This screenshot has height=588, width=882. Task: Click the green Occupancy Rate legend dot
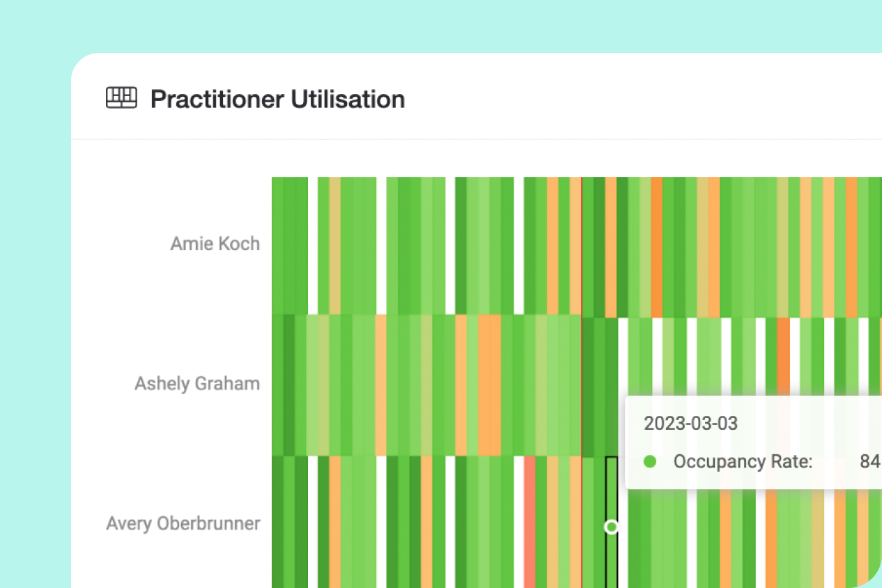(651, 461)
